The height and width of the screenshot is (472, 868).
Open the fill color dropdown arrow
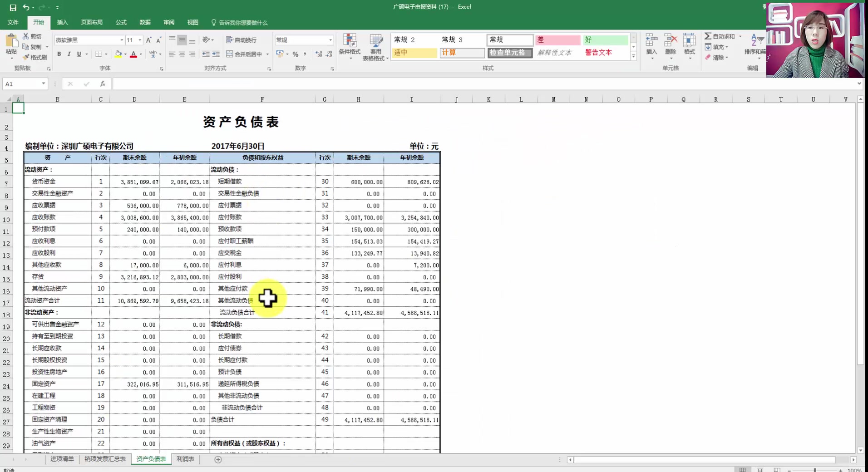pyautogui.click(x=124, y=54)
